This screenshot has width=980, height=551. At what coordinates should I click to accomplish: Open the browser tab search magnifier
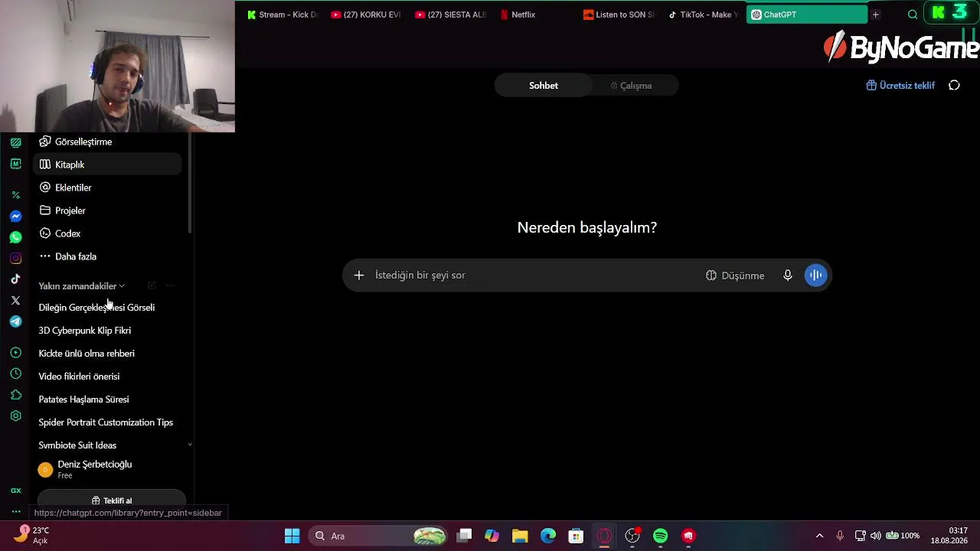coord(913,15)
